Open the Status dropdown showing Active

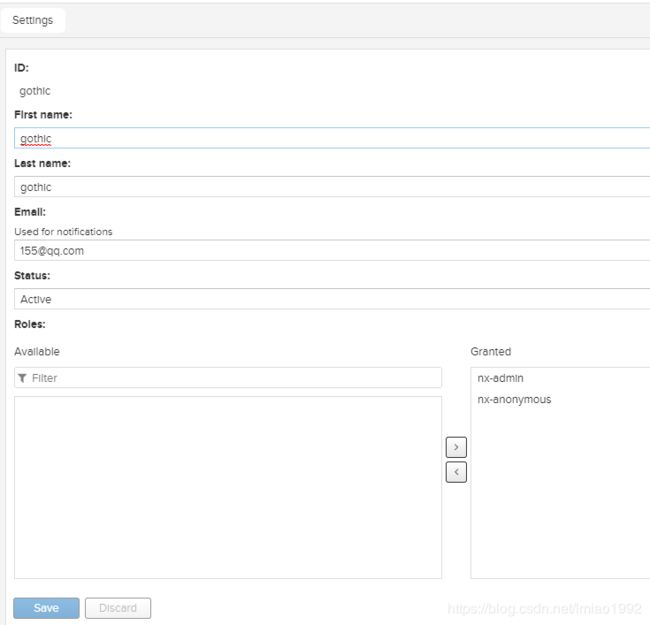coord(330,299)
